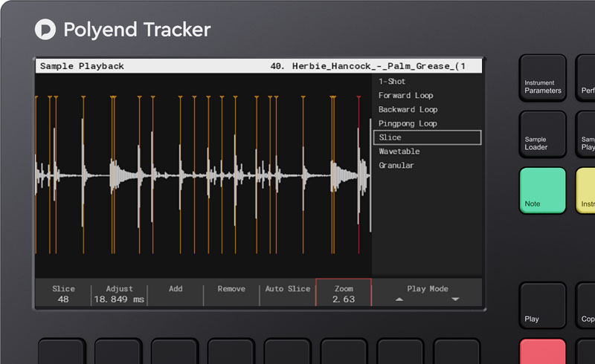Screen dimensions: 595x364
Task: Open the Sample Loader button
Action: coord(543,134)
